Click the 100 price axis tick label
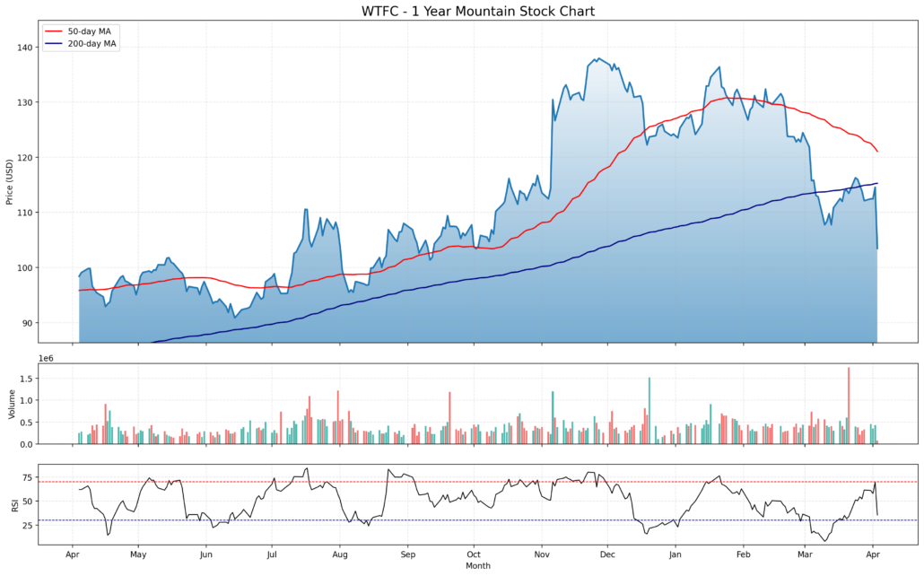Screen dimensions: 924x576 tap(25, 267)
